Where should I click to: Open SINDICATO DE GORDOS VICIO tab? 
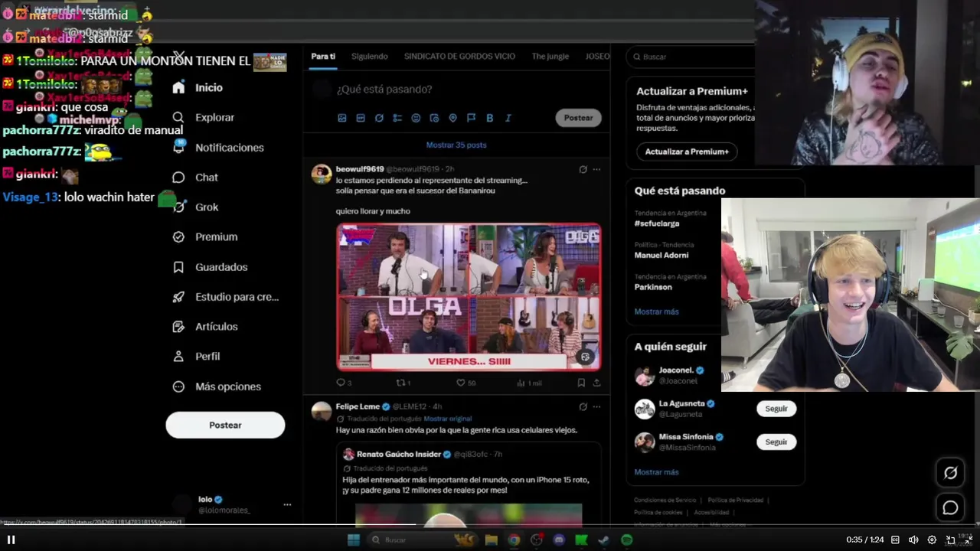coord(459,56)
